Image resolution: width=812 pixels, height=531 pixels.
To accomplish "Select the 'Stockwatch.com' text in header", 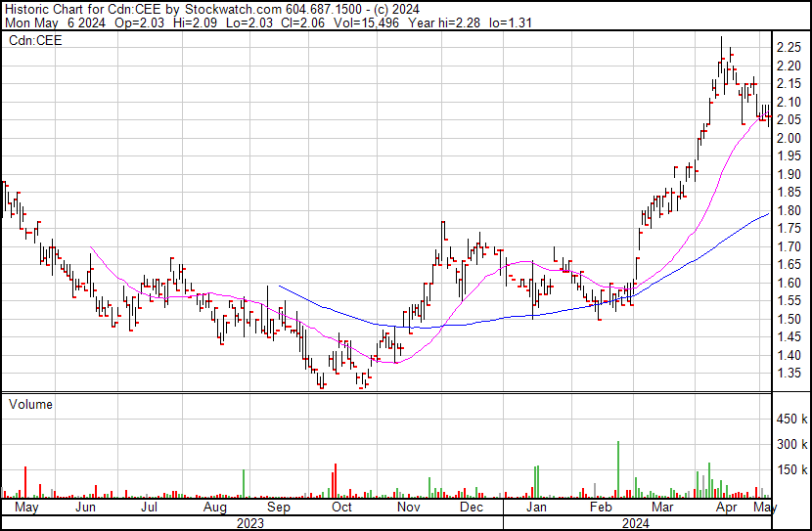I will pos(234,10).
